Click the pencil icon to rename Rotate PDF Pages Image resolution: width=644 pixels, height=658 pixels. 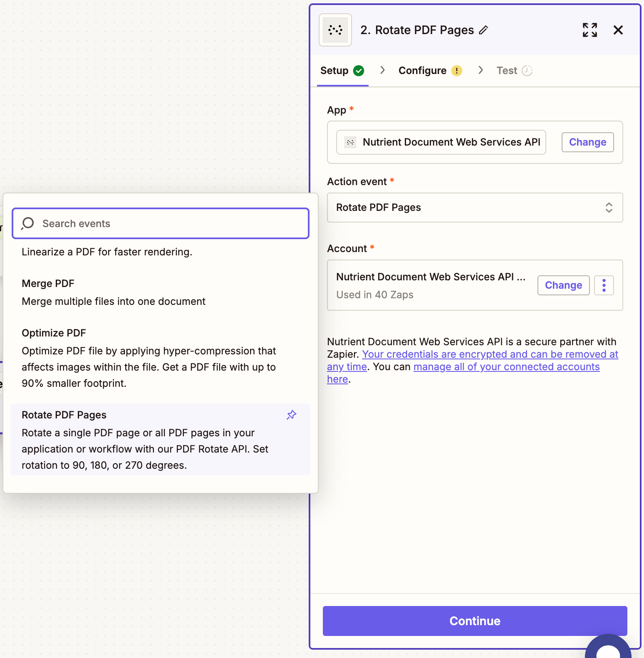click(x=484, y=30)
